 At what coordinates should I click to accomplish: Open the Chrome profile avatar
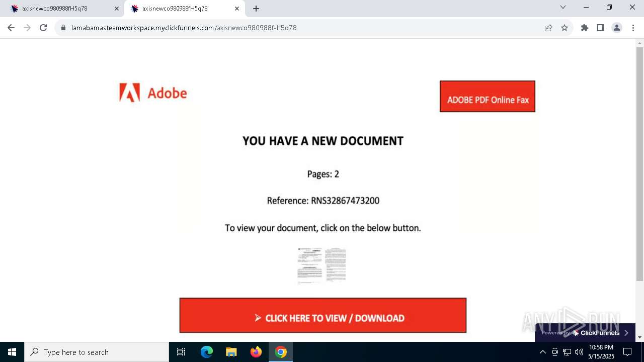click(617, 28)
